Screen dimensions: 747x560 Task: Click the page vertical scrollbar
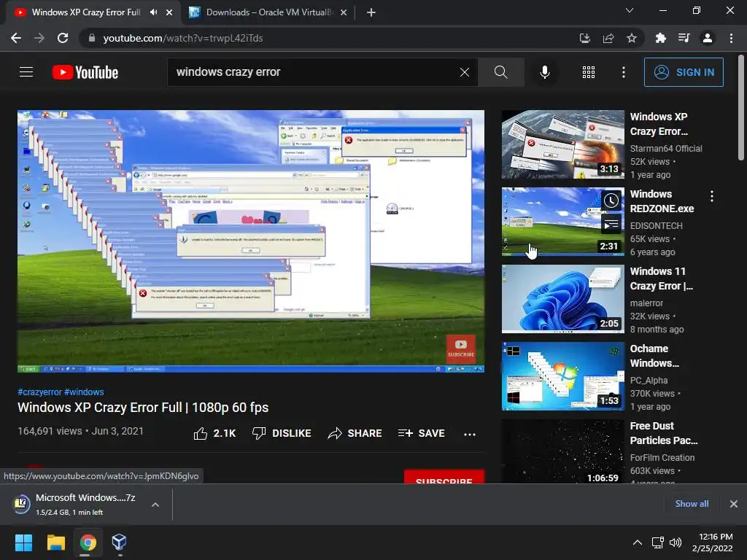[741, 108]
